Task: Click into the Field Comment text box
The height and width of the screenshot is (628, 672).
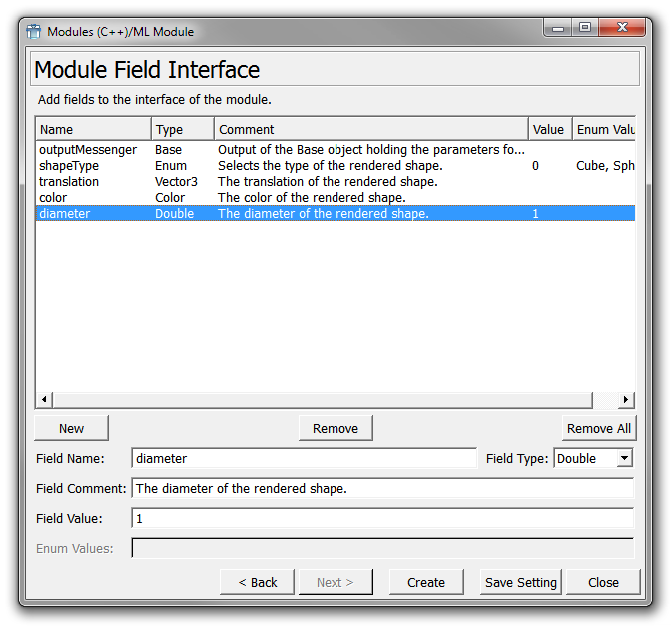Action: click(x=381, y=488)
